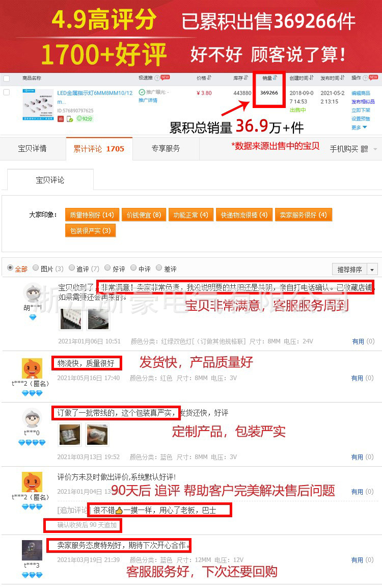
Task: Open the 专享服务 tab
Action: point(166,148)
